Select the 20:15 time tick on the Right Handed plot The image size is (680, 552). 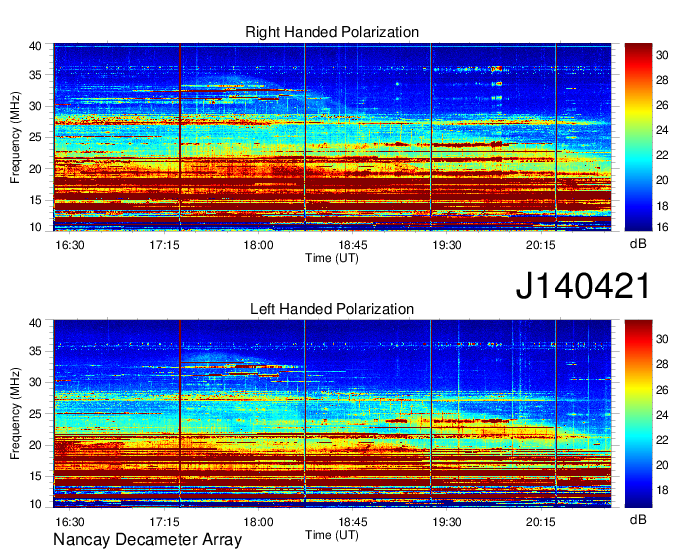tap(541, 245)
